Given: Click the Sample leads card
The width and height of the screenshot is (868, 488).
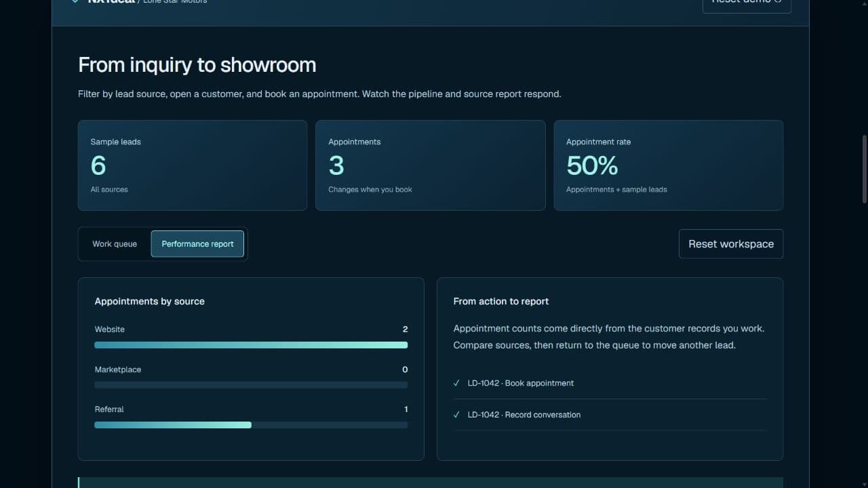Looking at the screenshot, I should [x=193, y=165].
